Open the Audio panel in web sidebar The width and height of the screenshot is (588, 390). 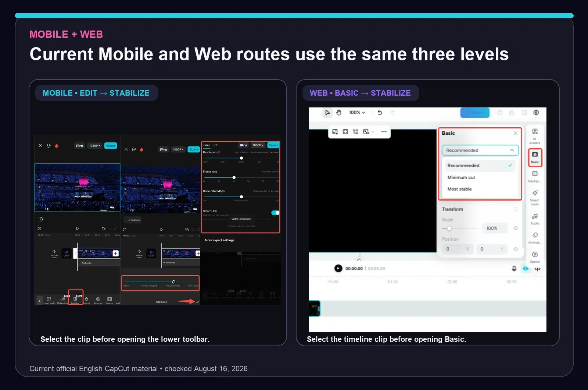[535, 219]
